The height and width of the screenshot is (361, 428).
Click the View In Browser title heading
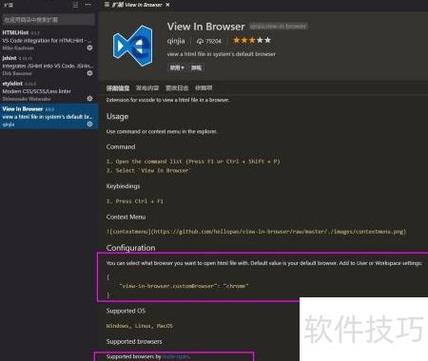click(206, 26)
